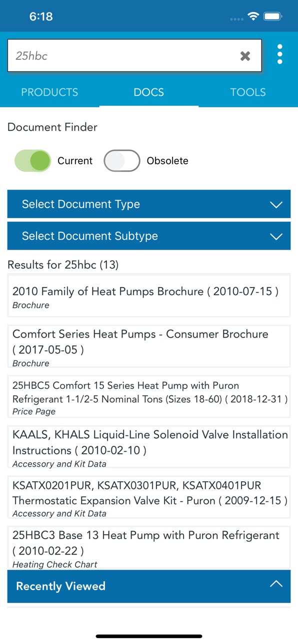Viewport: 298px width, 644px height.
Task: Tap the Wi-Fi status icon
Action: 253,16
